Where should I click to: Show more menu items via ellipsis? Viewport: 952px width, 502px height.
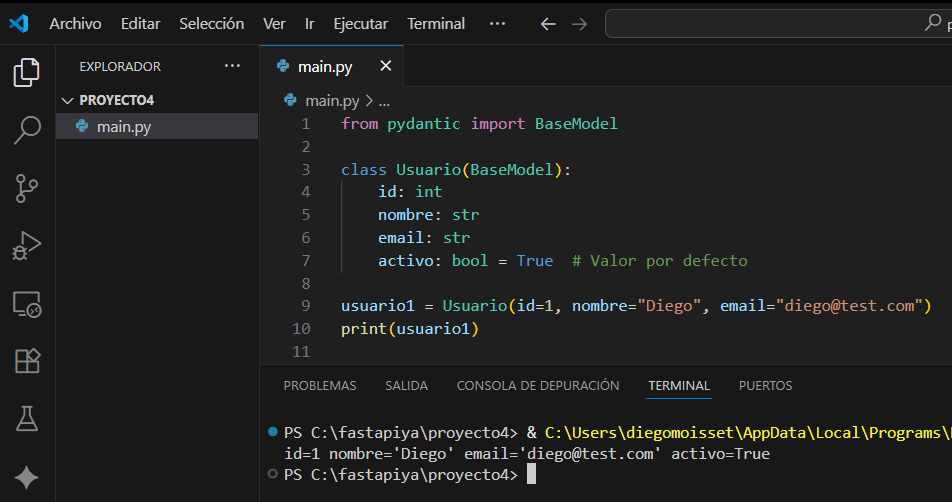497,24
